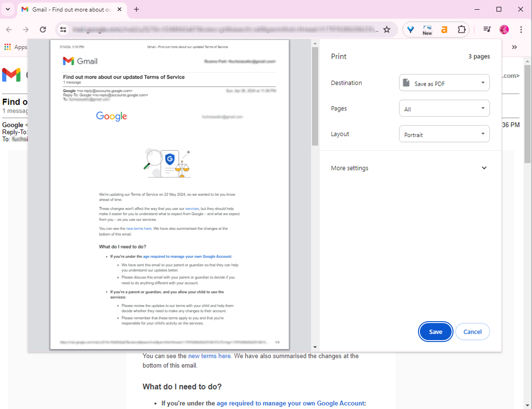The width and height of the screenshot is (532, 409).
Task: Click the Amazon extension icon
Action: tap(444, 29)
